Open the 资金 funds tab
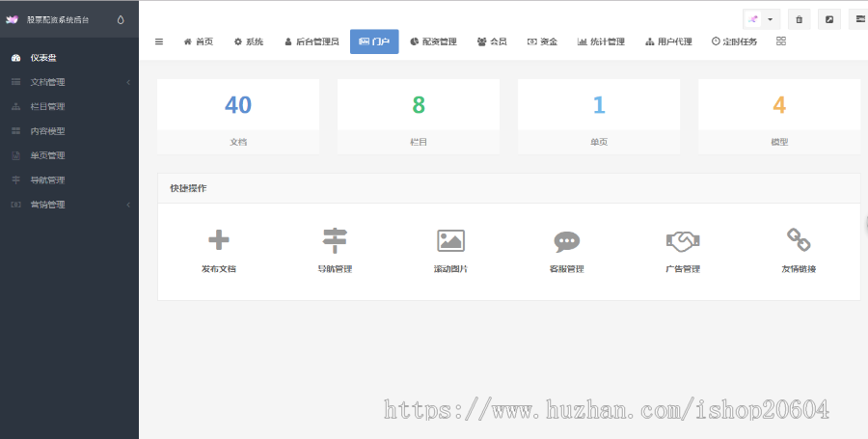 point(542,41)
